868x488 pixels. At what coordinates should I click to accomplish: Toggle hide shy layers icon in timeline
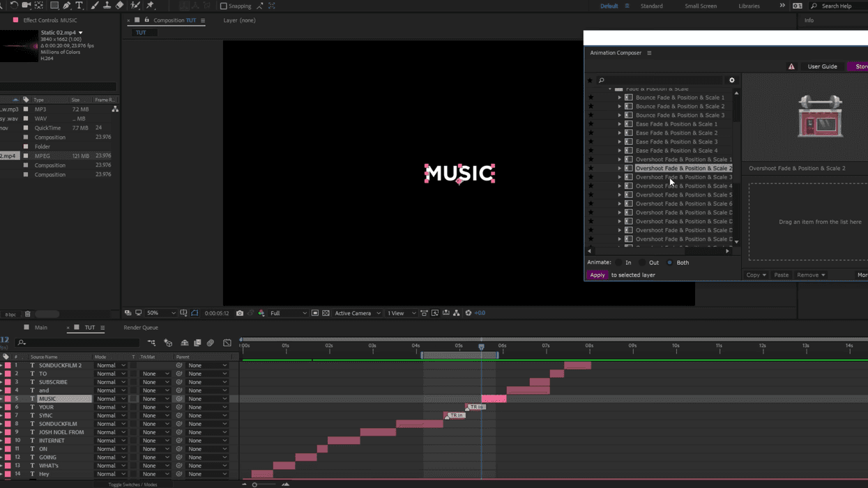tap(185, 343)
